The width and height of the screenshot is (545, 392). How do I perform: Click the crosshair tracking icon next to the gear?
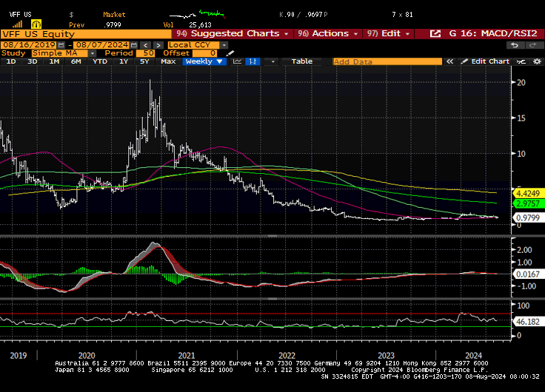pyautogui.click(x=521, y=61)
